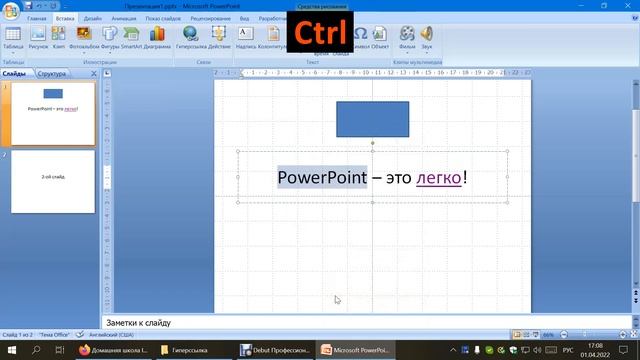Insert a Клип (clip art)
Viewport: 640px width, 360px height.
tap(58, 38)
